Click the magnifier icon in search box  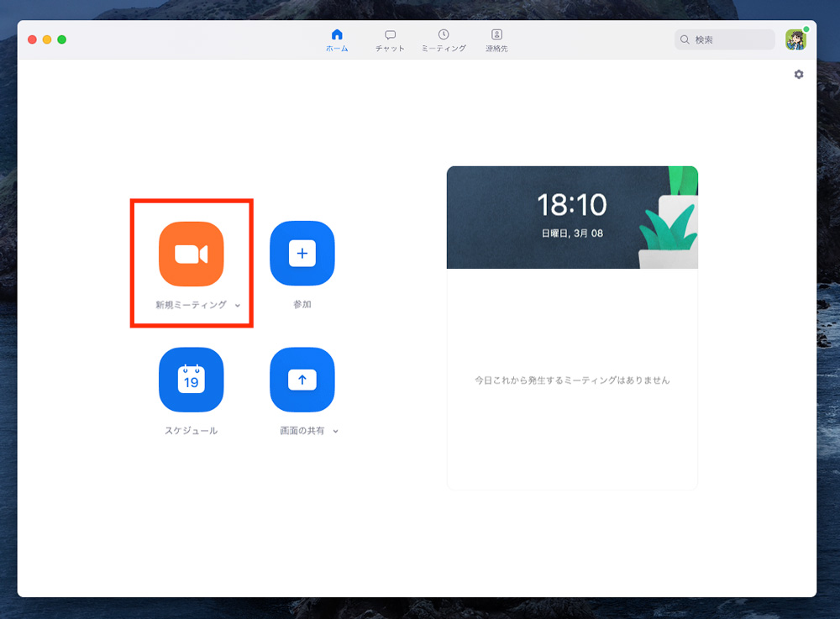click(685, 39)
